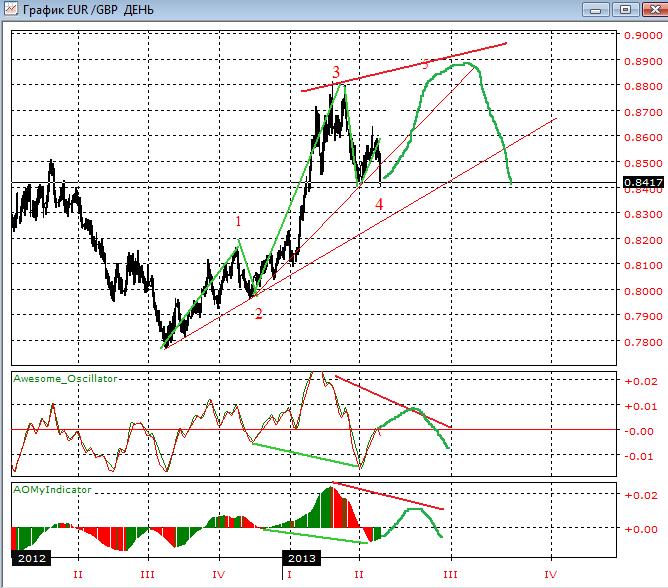
Task: Click the 0.8700 price scale label
Action: 643,112
